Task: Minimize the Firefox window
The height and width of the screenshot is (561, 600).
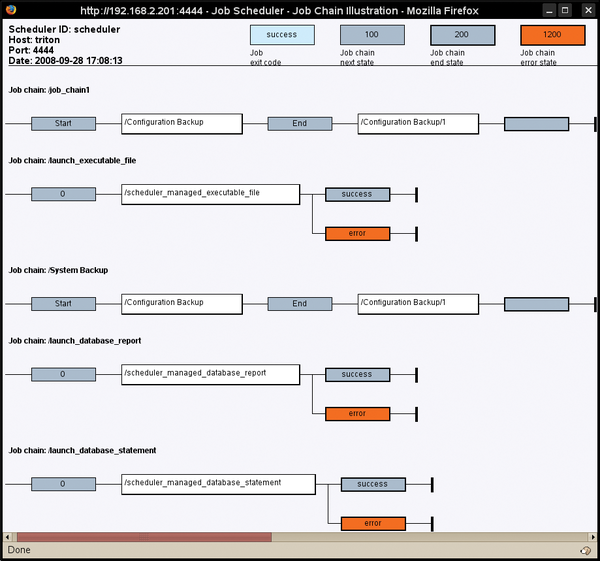Action: tap(549, 10)
